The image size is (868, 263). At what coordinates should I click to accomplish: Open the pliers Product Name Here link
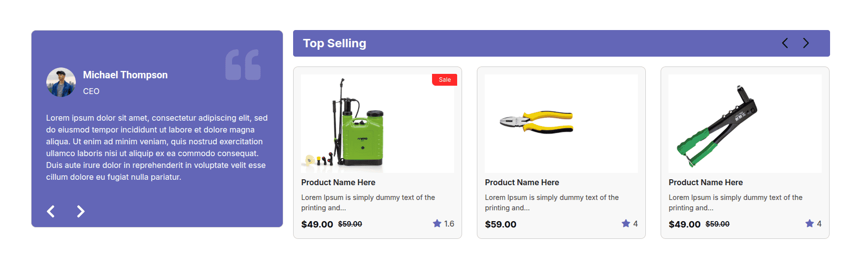pos(522,182)
